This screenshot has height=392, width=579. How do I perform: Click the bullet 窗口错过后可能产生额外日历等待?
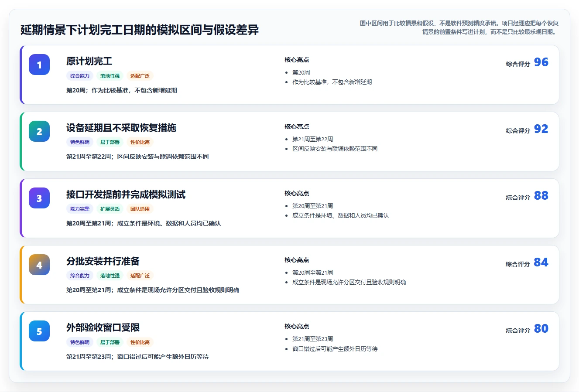pos(335,349)
